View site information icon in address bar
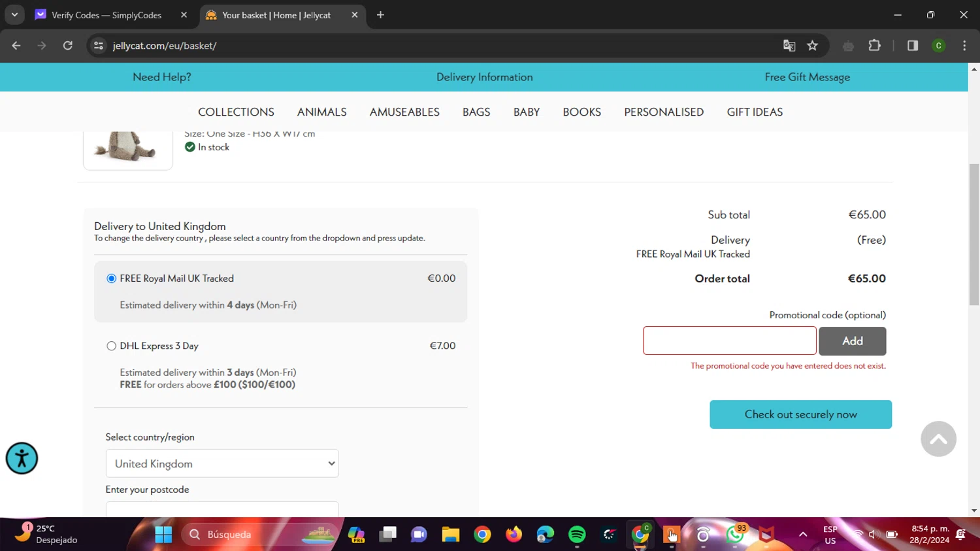 [99, 46]
